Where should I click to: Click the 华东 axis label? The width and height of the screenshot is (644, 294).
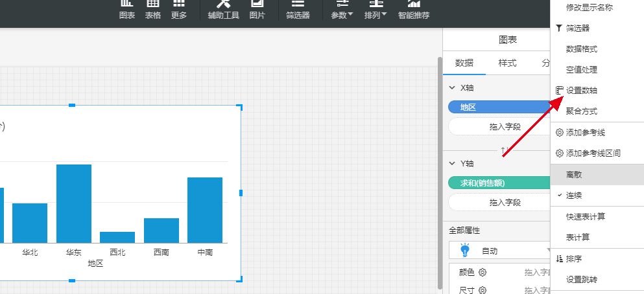tap(74, 253)
